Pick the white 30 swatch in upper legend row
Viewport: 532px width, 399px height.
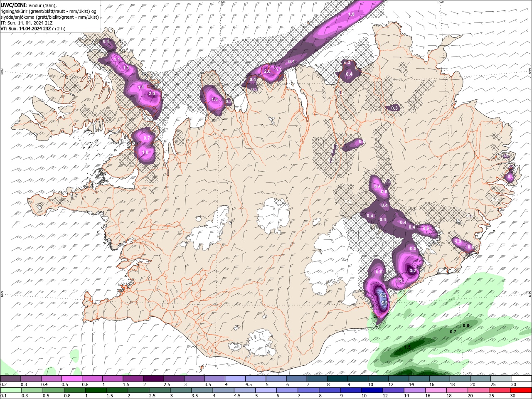(521, 378)
